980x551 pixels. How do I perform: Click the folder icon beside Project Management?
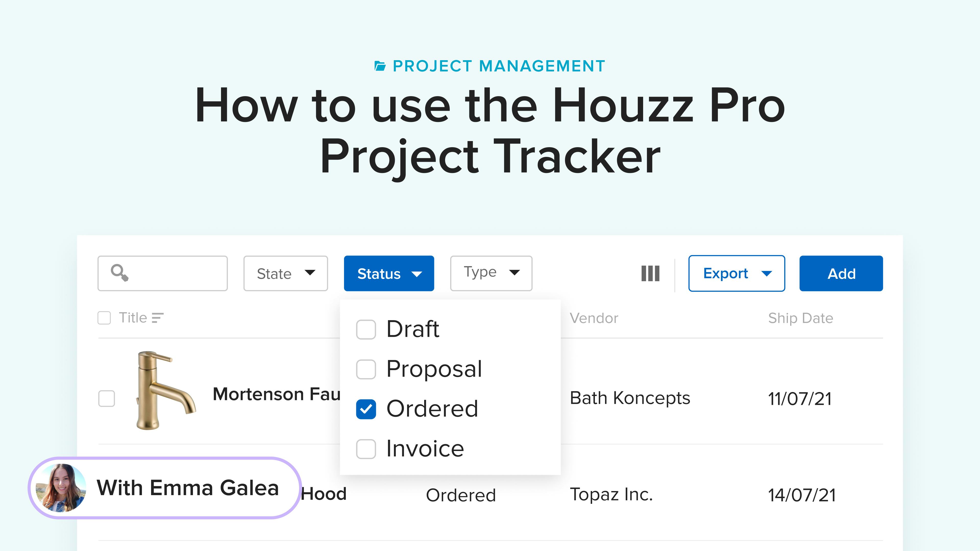(x=380, y=66)
